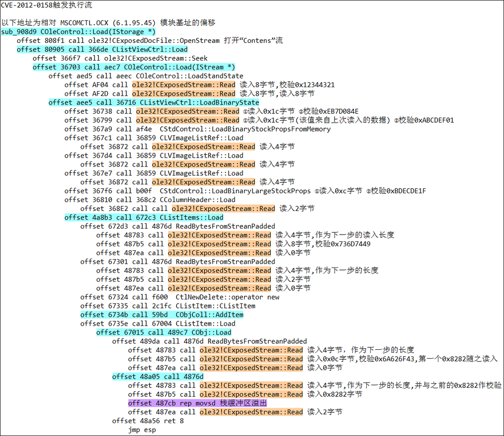
Task: Select the highlighted CObj::Load line
Action: [x=163, y=333]
